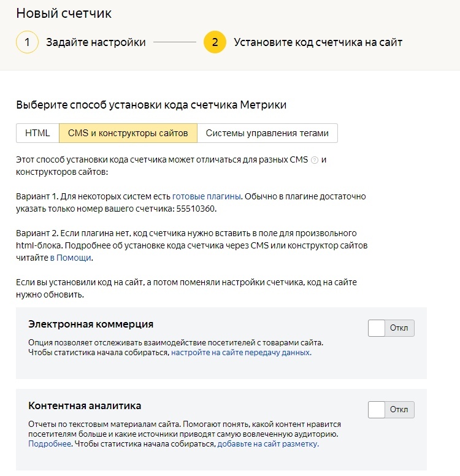Image resolution: width=460 pixels, height=476 pixels.
Task: Click the Электронная коммерция section heading
Action: click(x=91, y=324)
